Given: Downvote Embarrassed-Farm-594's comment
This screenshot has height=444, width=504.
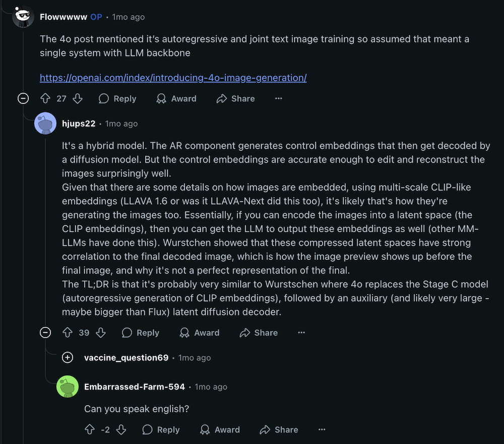Looking at the screenshot, I should (121, 429).
